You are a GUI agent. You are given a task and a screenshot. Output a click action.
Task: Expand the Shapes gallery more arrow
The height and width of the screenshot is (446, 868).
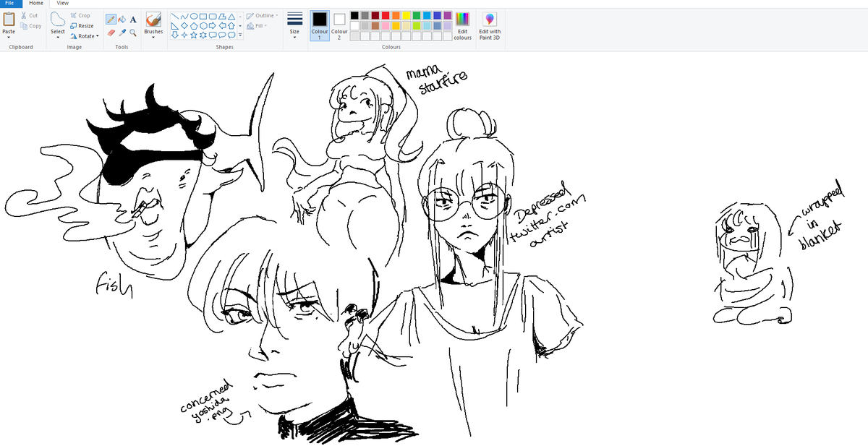click(x=240, y=35)
